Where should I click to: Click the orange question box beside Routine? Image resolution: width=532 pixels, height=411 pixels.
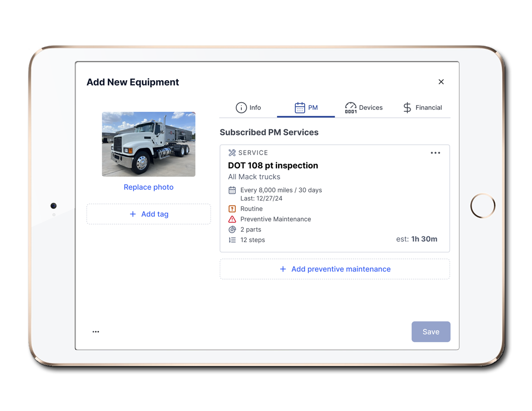click(232, 209)
